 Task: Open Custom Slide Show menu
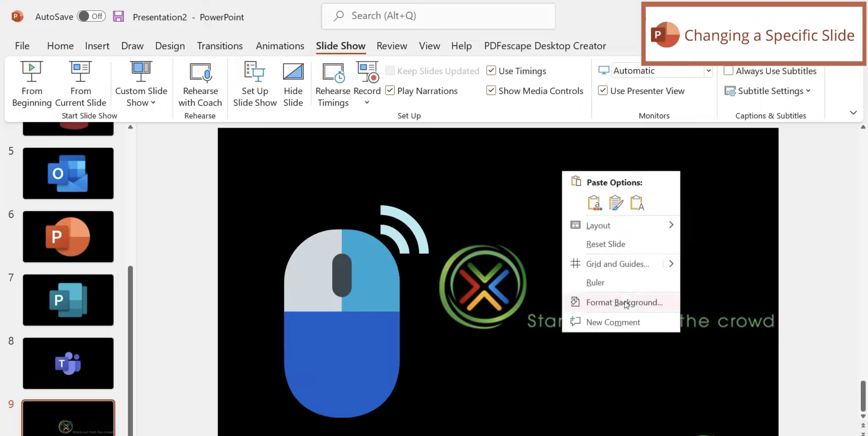click(141, 85)
